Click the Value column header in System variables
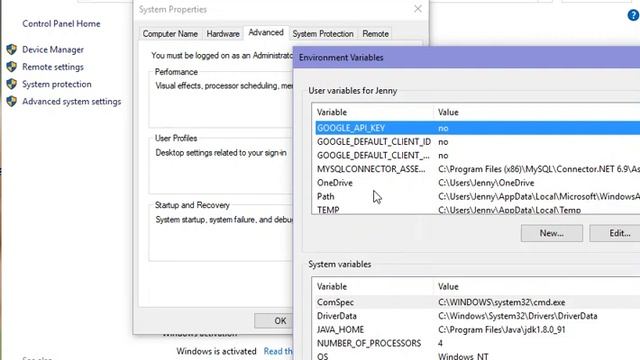This screenshot has height=360, width=640. 537,287
